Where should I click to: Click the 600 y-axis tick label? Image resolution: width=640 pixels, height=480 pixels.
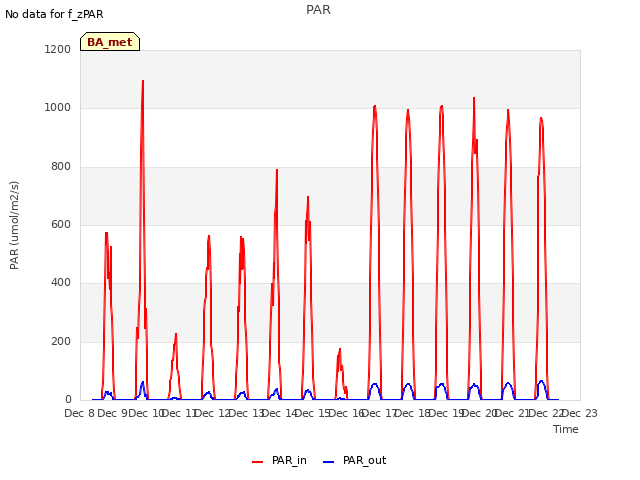[61, 224]
